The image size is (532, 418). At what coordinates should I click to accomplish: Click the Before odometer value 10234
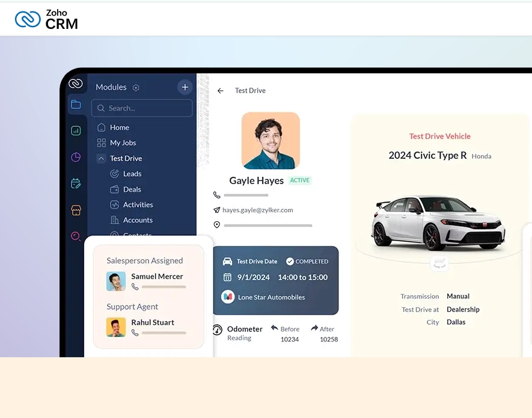(289, 339)
